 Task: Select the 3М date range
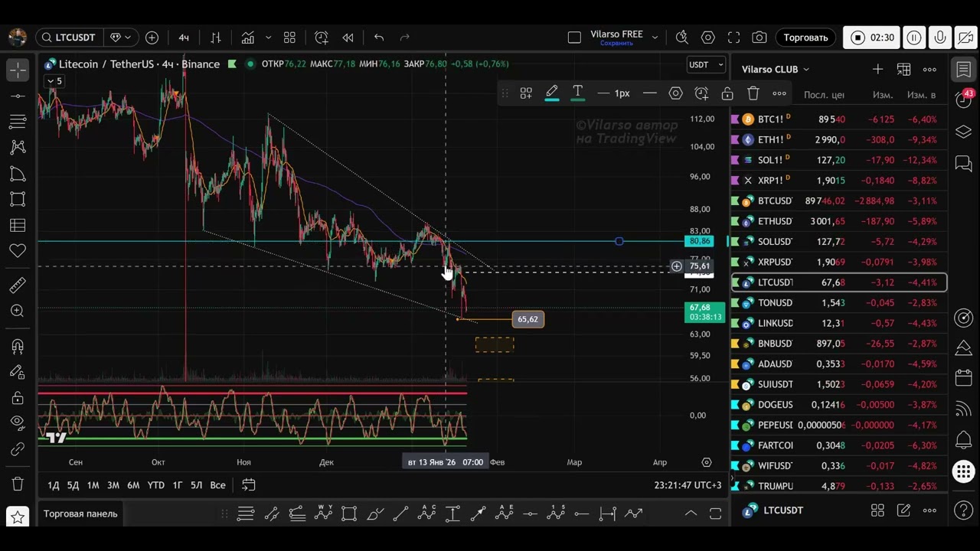click(113, 485)
